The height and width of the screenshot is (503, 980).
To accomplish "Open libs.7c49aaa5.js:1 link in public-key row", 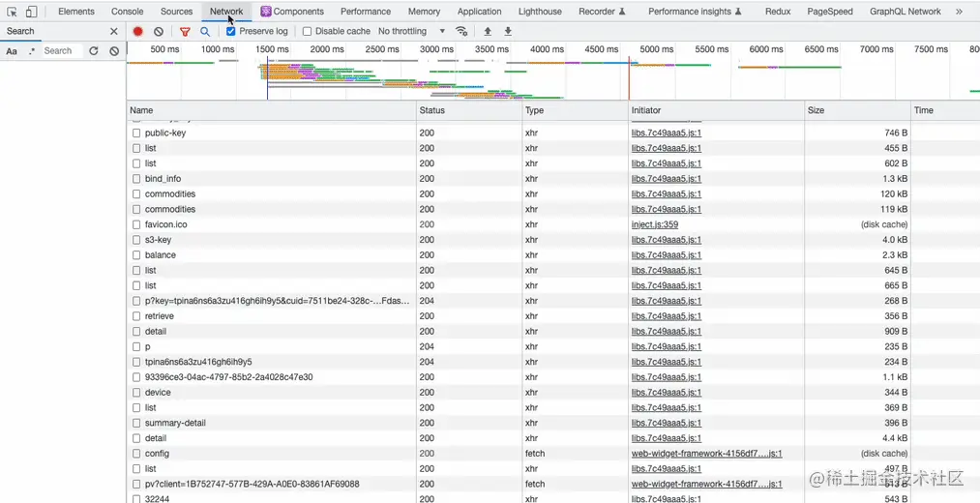I will tap(667, 133).
